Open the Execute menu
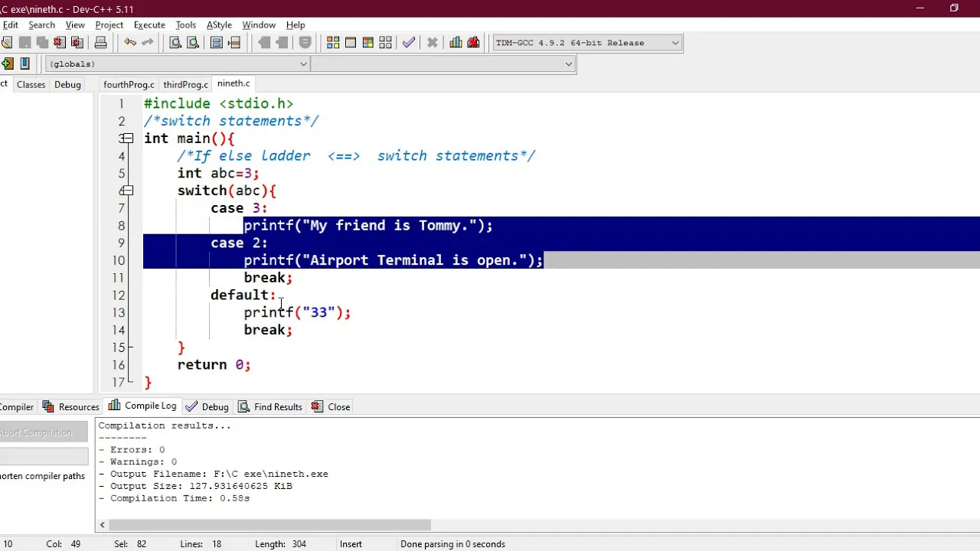The width and height of the screenshot is (980, 551). tap(149, 24)
